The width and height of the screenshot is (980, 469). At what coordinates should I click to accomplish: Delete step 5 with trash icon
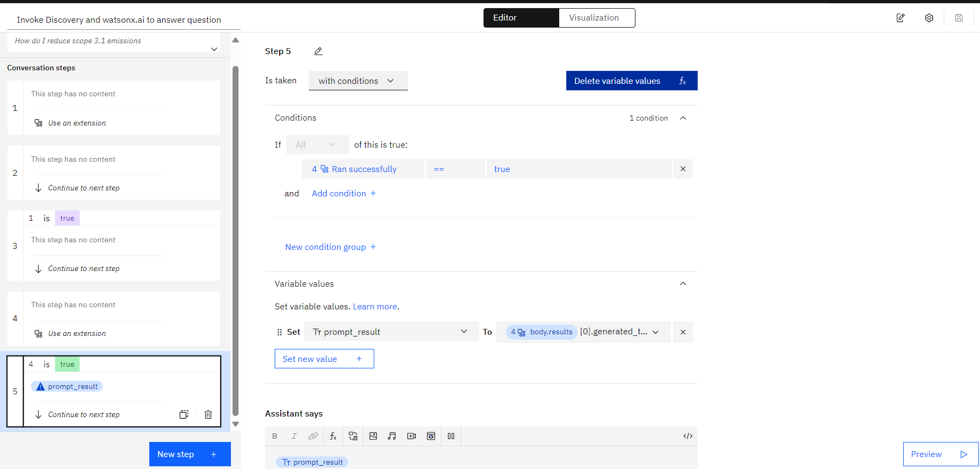[x=208, y=414]
